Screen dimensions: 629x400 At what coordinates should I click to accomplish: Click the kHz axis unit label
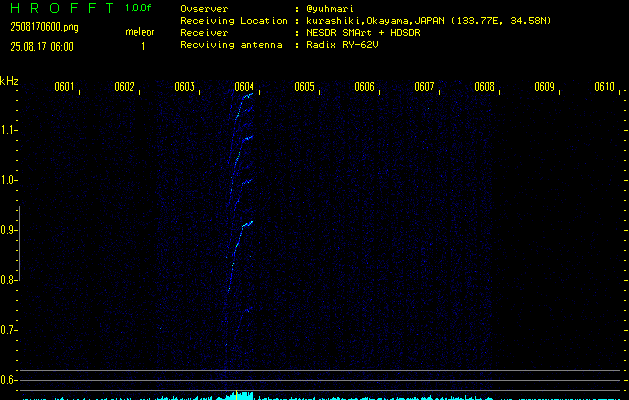point(9,81)
